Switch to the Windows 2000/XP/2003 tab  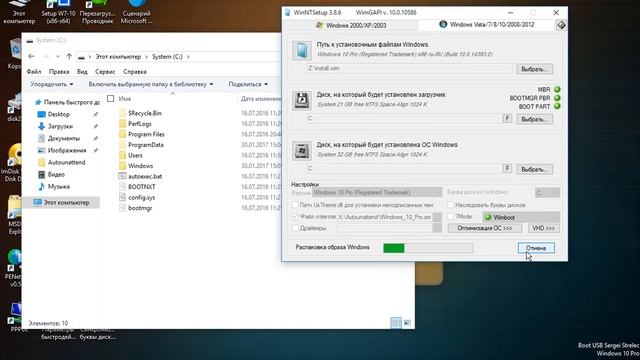point(351,25)
